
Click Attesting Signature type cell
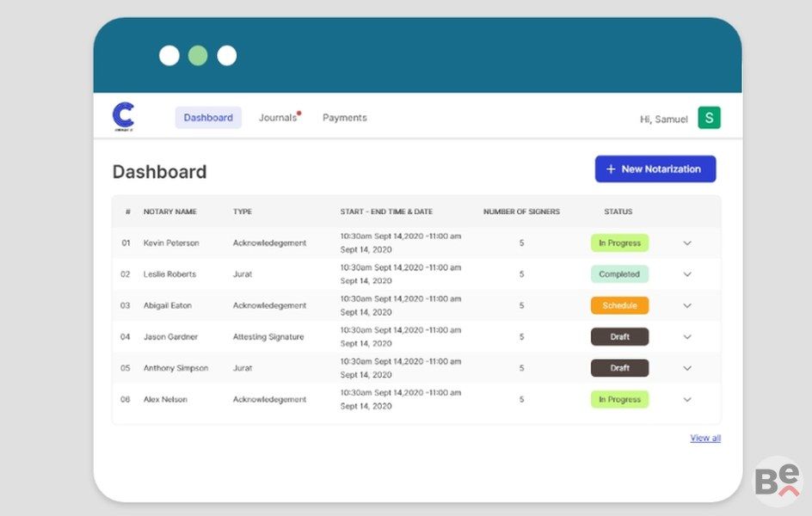(x=268, y=337)
